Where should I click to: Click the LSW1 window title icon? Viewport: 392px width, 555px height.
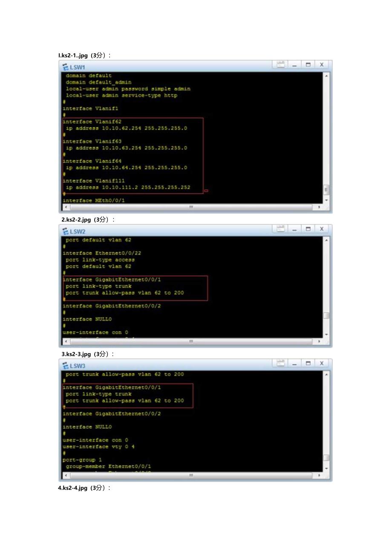[x=66, y=67]
